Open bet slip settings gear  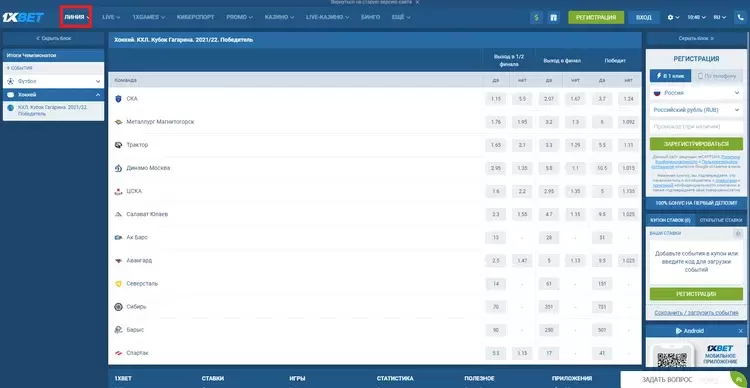(x=738, y=233)
